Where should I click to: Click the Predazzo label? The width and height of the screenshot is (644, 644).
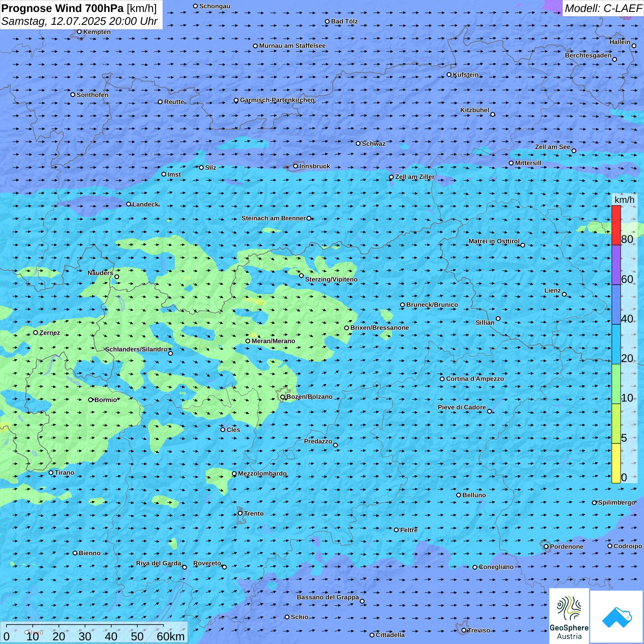(318, 441)
